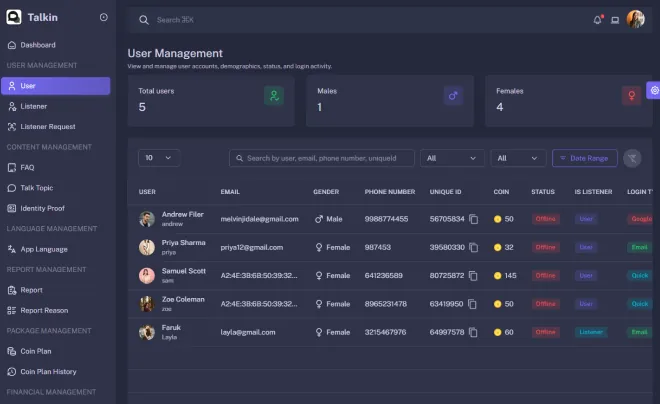
Task: Select email priya12@gmail.com
Action: [252, 247]
